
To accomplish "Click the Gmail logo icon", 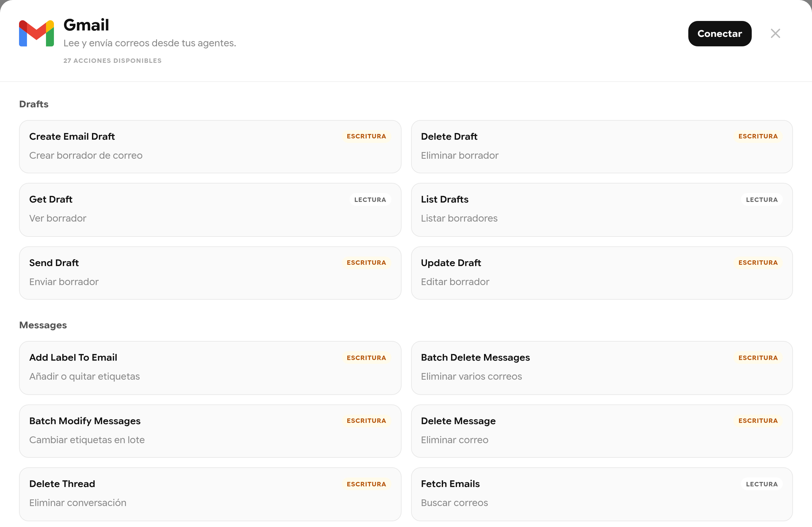I will pos(36,33).
